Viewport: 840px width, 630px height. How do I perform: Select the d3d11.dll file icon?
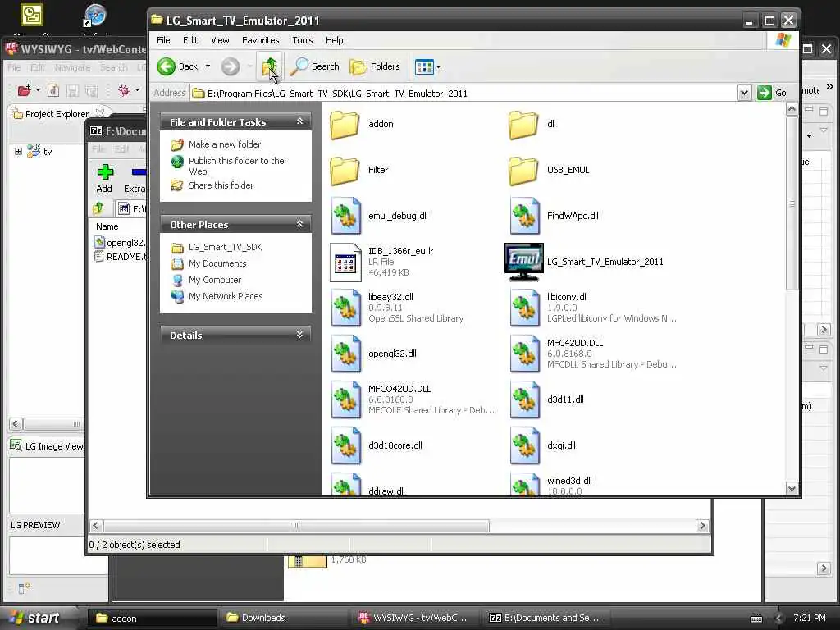524,399
